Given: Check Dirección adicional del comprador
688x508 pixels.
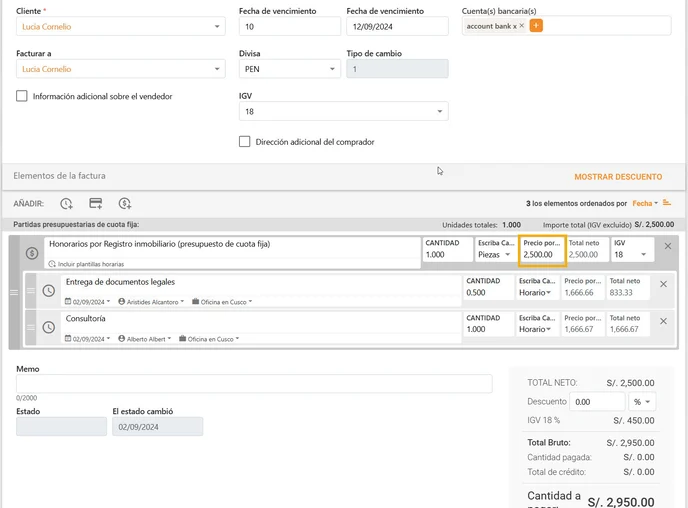Looking at the screenshot, I should click(244, 142).
